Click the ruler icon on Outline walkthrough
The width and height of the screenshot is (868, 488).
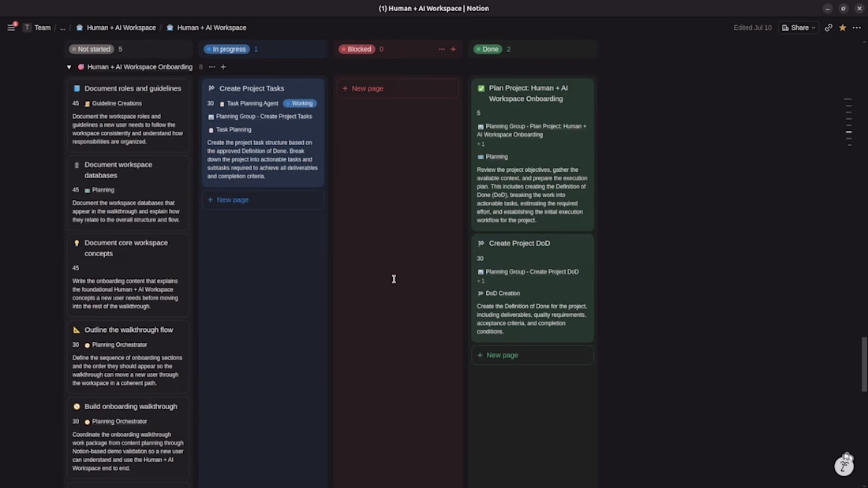coord(77,330)
